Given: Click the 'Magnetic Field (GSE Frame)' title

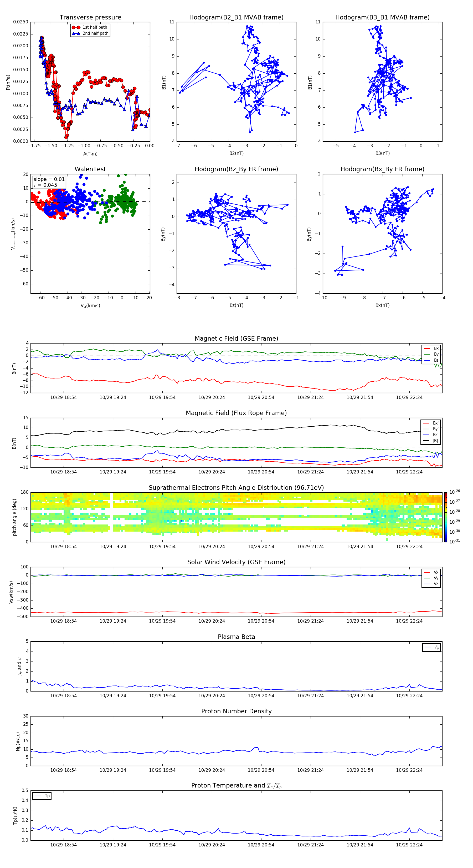Looking at the screenshot, I should tap(236, 339).
